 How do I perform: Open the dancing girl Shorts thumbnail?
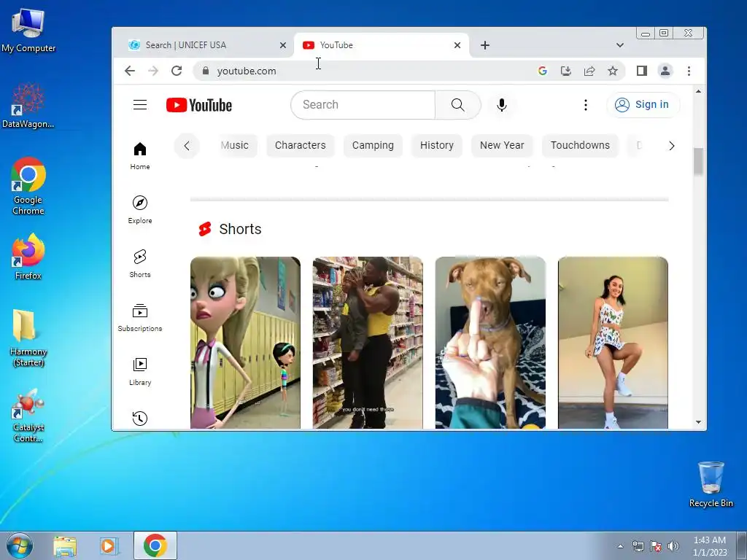(613, 343)
